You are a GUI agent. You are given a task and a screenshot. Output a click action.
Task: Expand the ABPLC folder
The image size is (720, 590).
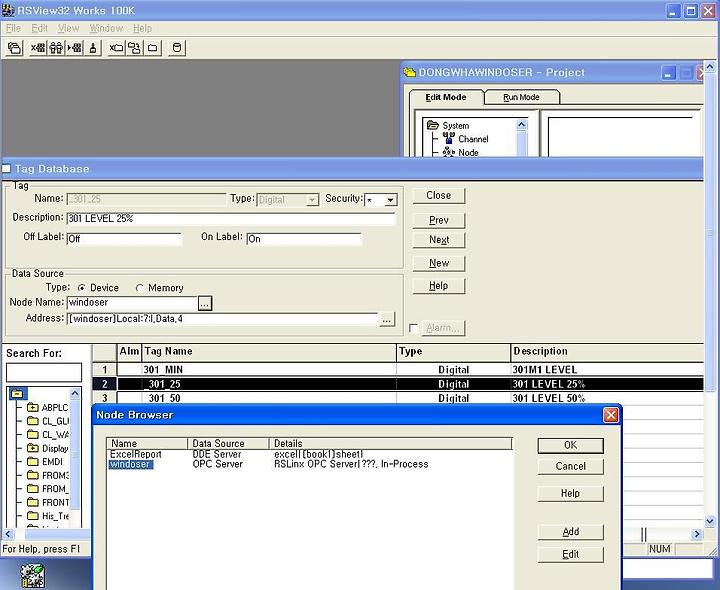pos(32,407)
